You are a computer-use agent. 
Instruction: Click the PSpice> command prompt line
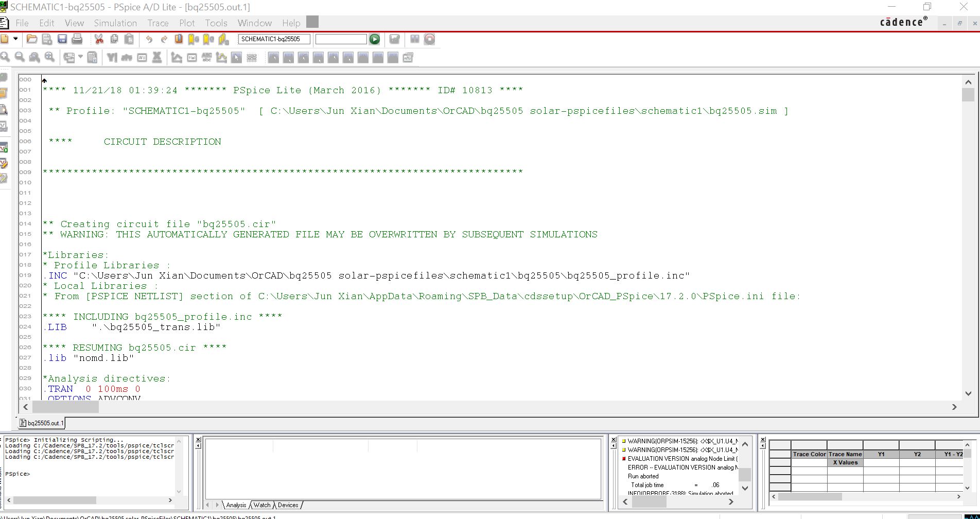(17, 474)
